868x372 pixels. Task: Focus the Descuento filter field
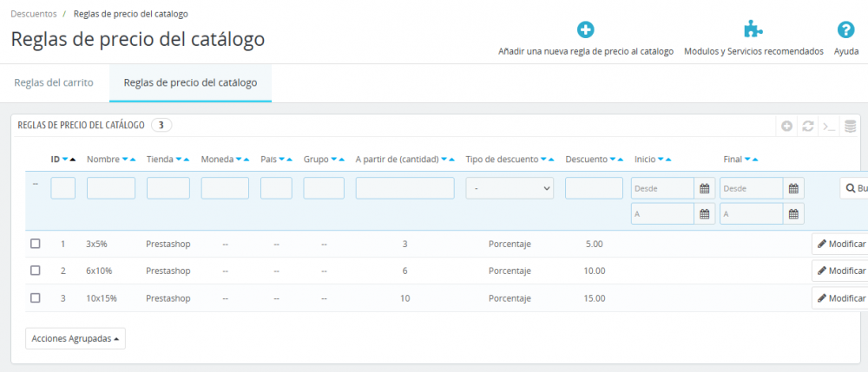[594, 188]
